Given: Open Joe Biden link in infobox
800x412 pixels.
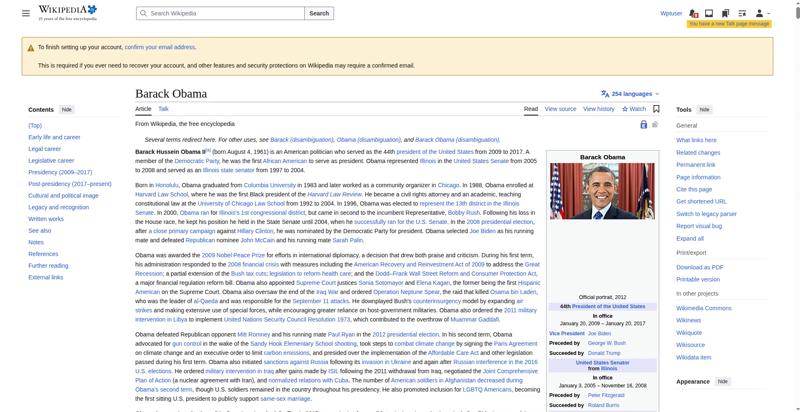Looking at the screenshot, I should pos(599,333).
